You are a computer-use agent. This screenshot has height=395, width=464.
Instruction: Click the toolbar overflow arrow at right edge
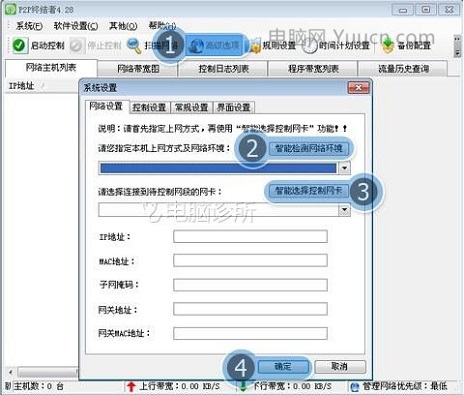point(457,53)
